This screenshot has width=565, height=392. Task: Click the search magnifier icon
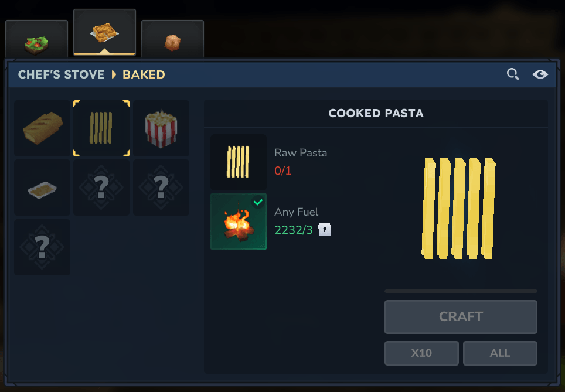click(513, 74)
